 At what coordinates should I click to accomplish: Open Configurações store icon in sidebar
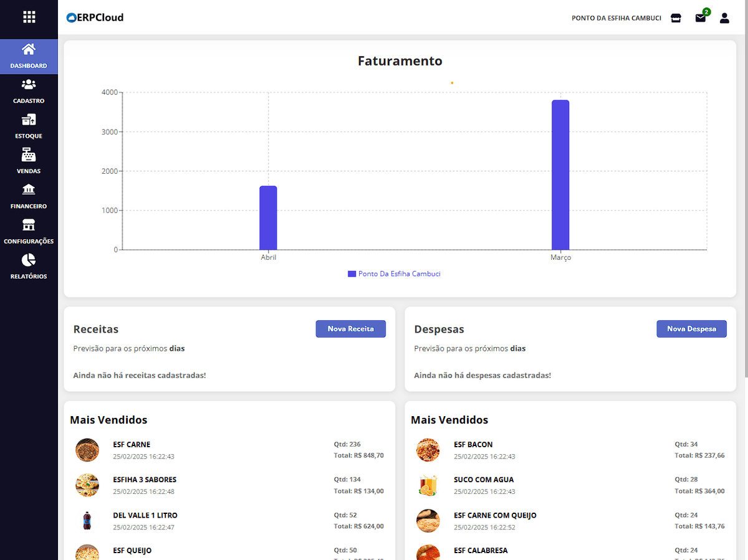[x=29, y=225]
